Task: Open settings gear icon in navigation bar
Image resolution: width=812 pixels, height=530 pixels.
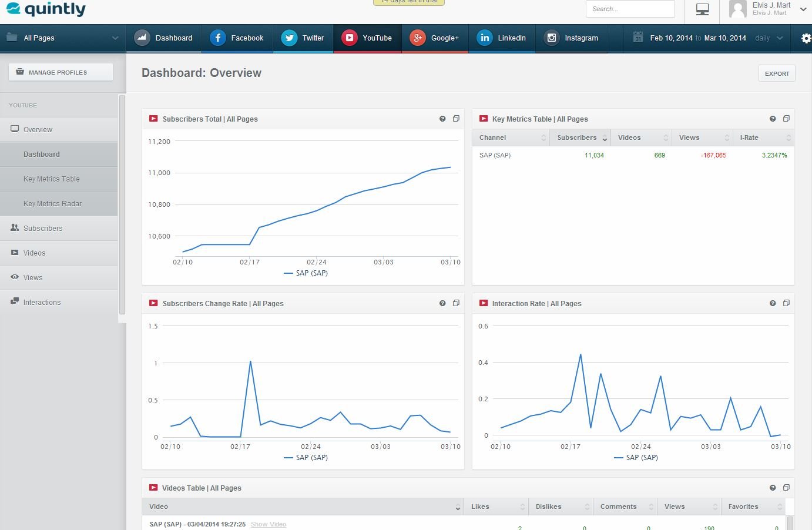Action: coord(806,38)
